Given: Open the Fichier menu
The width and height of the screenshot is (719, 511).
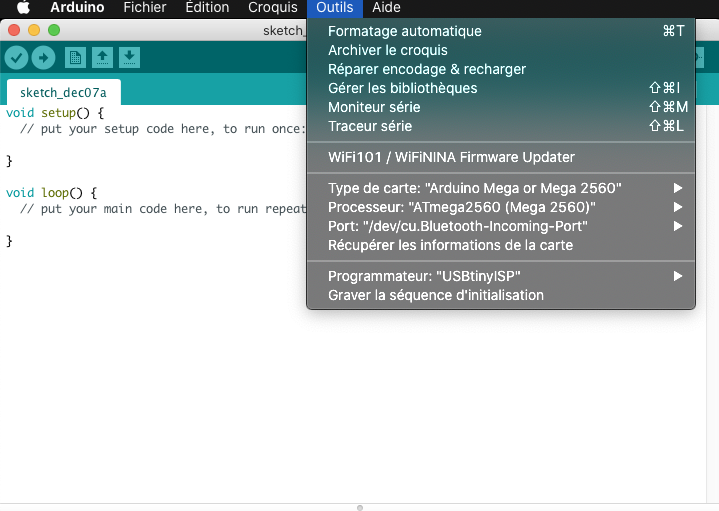Looking at the screenshot, I should [x=144, y=7].
